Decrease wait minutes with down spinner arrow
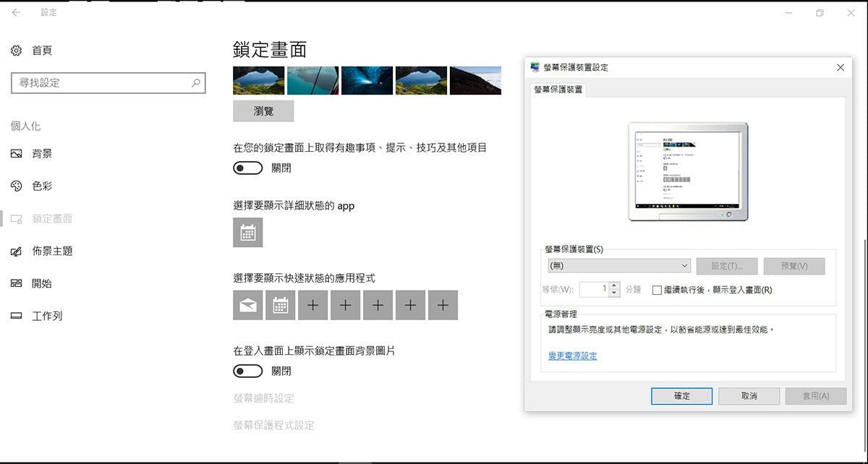Screen dimensions: 868x464 click(614, 293)
